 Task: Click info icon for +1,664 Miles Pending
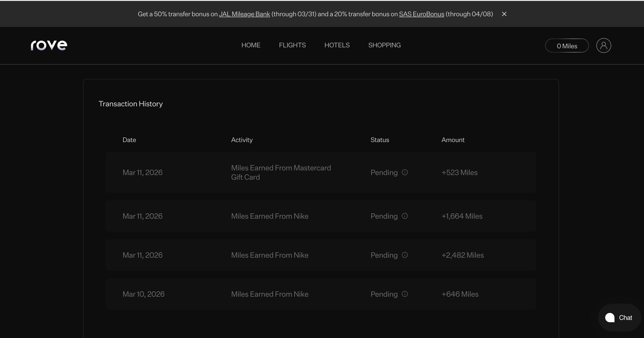click(405, 216)
